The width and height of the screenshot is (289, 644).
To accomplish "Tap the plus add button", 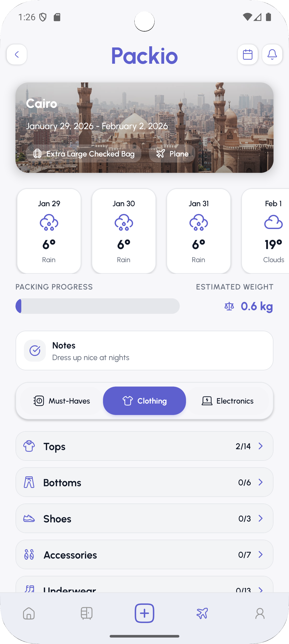I will (144, 613).
